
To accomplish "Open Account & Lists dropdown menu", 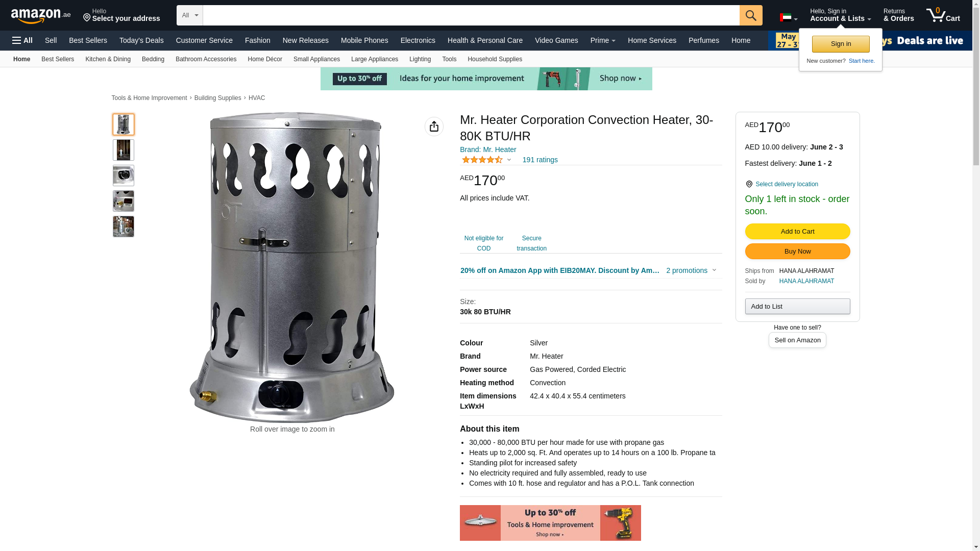I will 840,15.
